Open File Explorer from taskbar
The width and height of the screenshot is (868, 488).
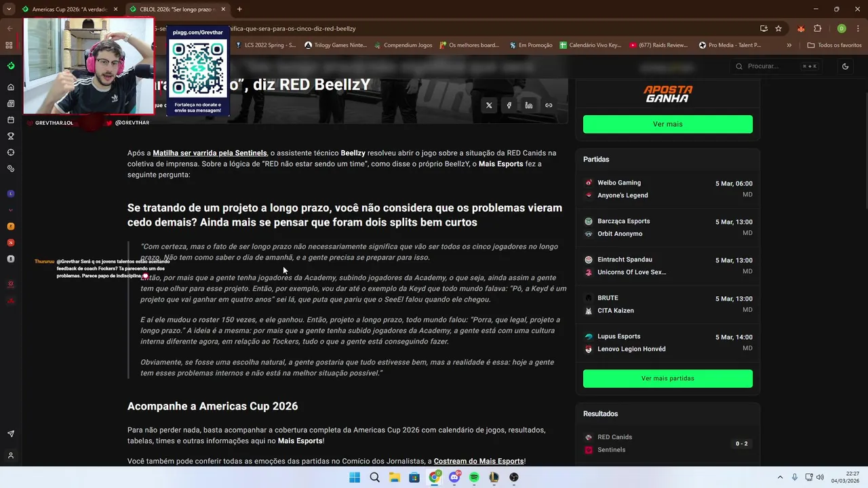point(395,477)
